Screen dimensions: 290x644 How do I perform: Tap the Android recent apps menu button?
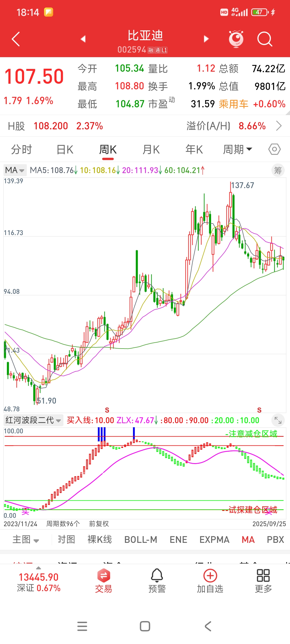click(x=82, y=626)
